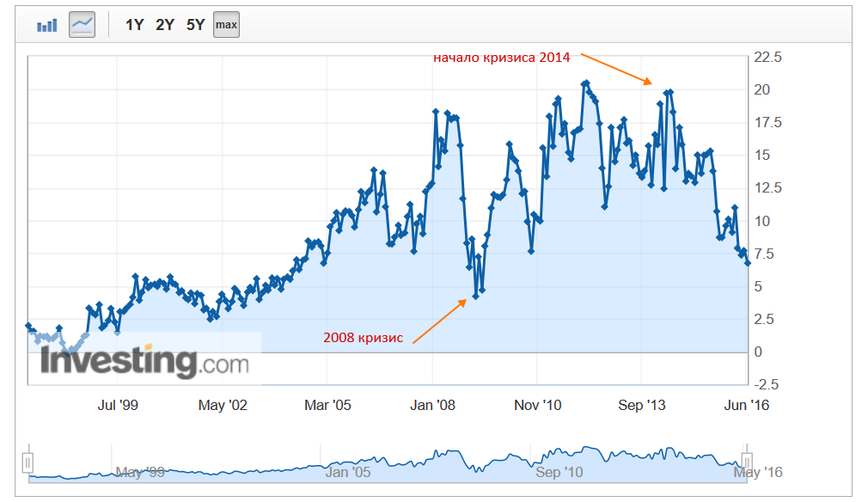Click the 12.5 y-axis value
The width and height of the screenshot is (868, 502).
tap(767, 187)
